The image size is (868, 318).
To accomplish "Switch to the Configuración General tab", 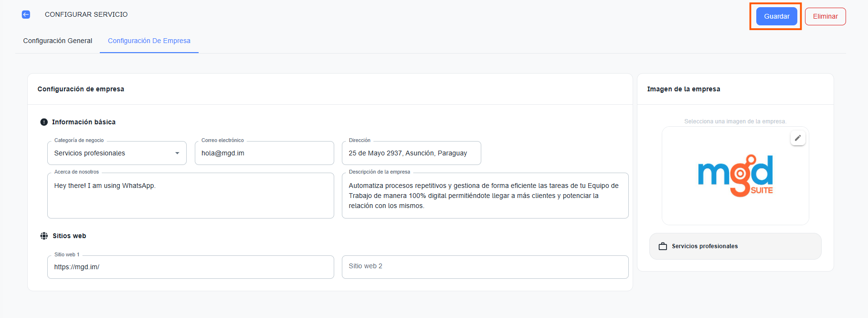I will 58,41.
